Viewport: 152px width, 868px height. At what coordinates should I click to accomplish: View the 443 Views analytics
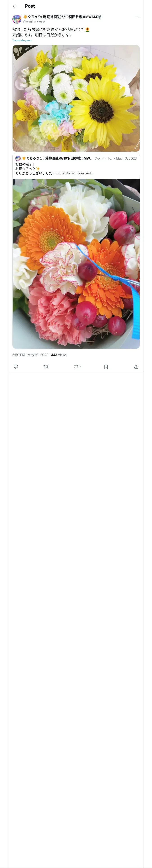59,355
